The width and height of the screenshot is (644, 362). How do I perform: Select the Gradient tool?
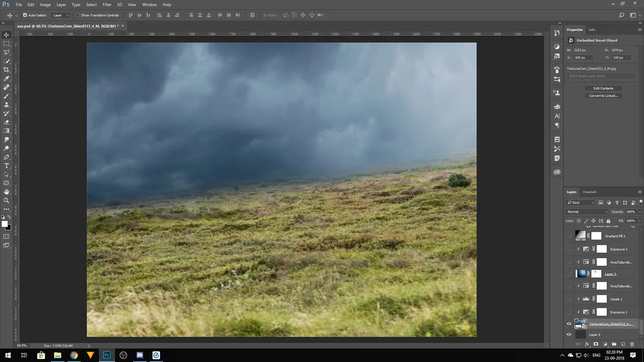click(7, 131)
